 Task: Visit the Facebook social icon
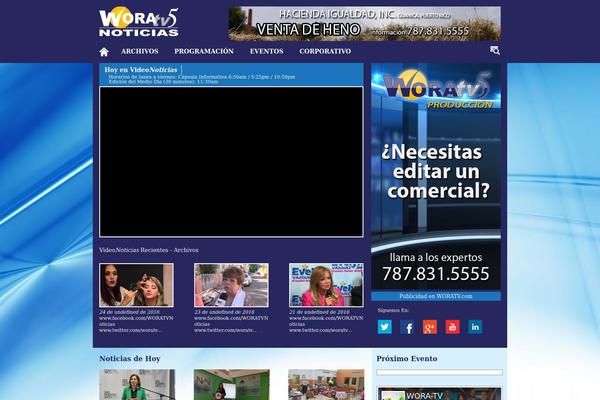pos(407,327)
